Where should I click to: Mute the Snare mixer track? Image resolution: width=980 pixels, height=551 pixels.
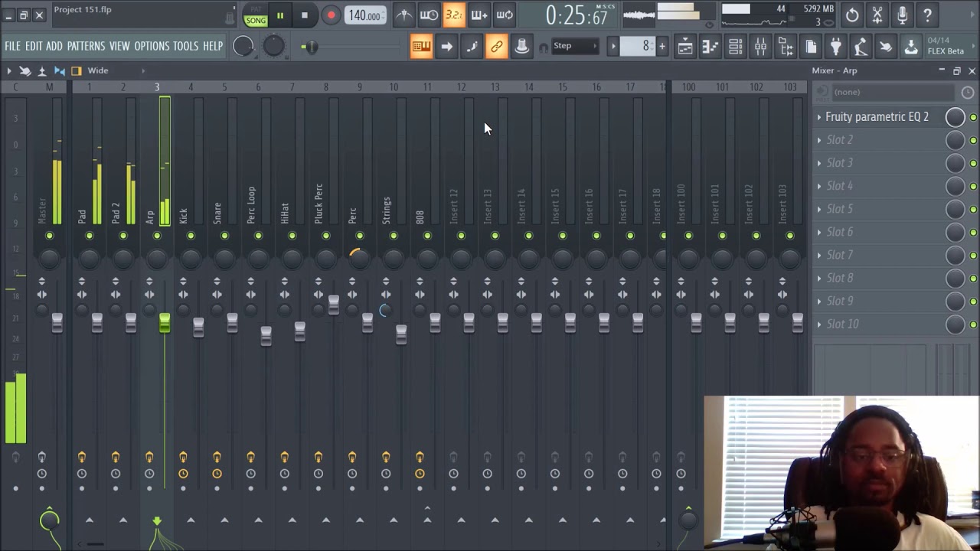click(x=224, y=236)
